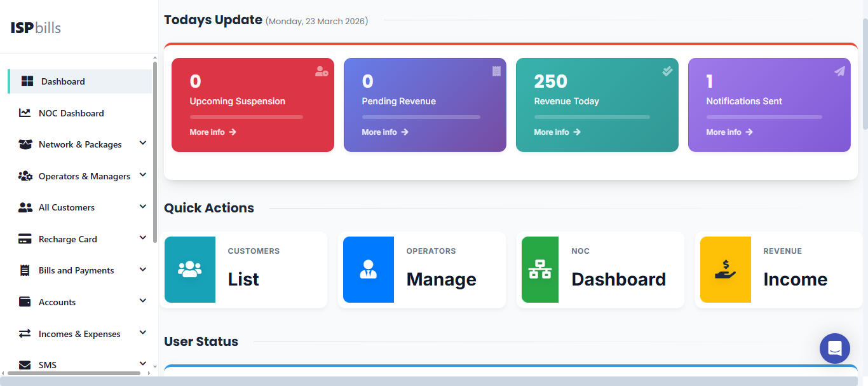This screenshot has width=868, height=386.
Task: Open NOC Dashboard via its chart icon
Action: (24, 113)
